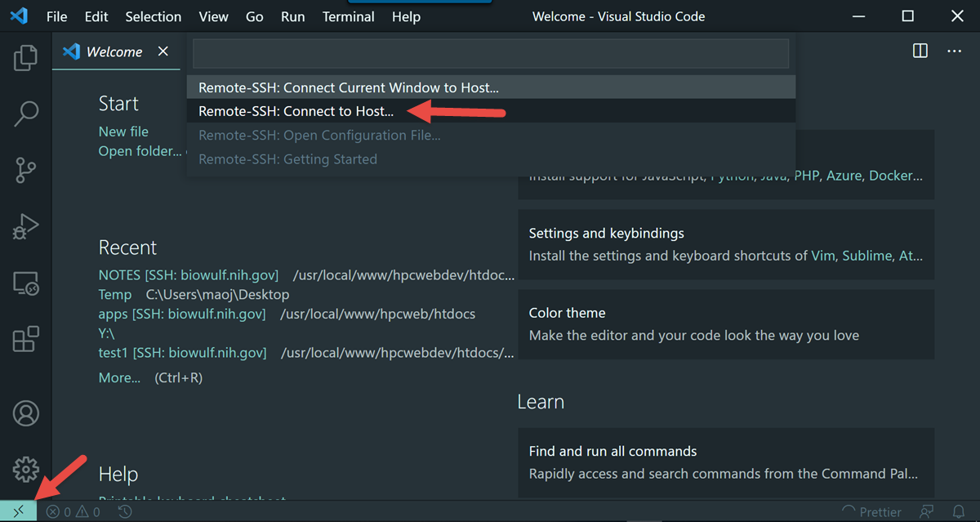This screenshot has height=522, width=980.
Task: Select Remote-SSH: Connect to Host
Action: [x=296, y=111]
